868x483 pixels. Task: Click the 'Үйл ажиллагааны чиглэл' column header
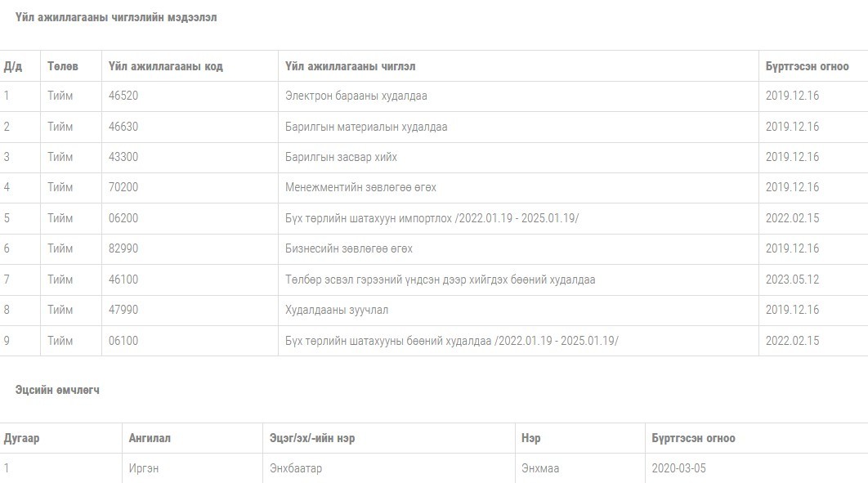(x=350, y=66)
